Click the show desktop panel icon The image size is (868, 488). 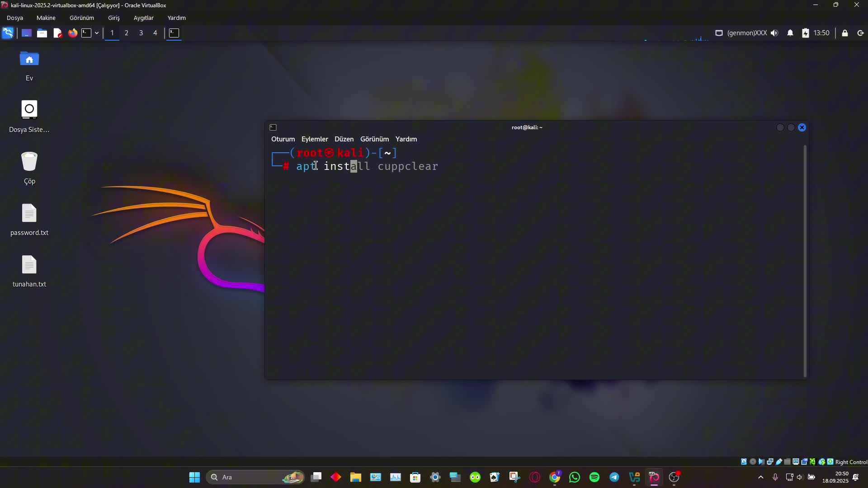tap(27, 33)
